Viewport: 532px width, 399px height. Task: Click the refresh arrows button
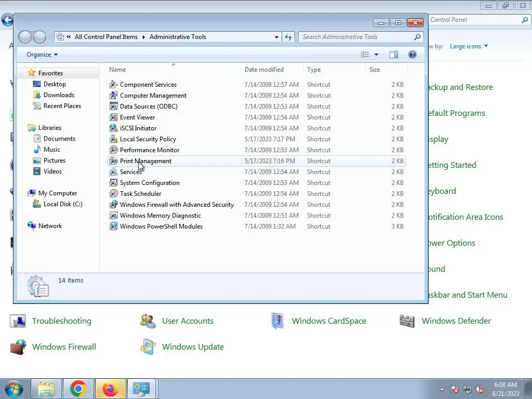[288, 37]
